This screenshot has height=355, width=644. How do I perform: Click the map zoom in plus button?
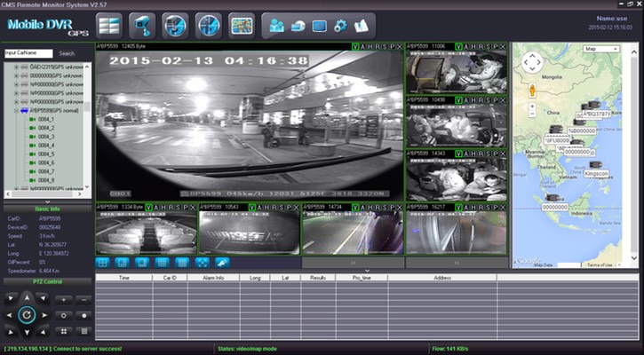coord(531,106)
